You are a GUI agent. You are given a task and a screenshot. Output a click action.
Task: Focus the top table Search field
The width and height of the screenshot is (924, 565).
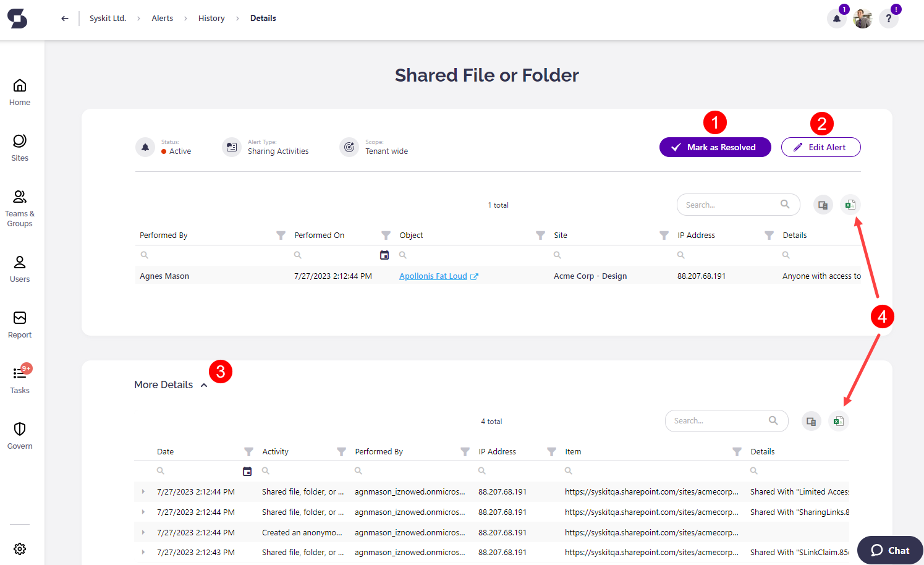(729, 205)
